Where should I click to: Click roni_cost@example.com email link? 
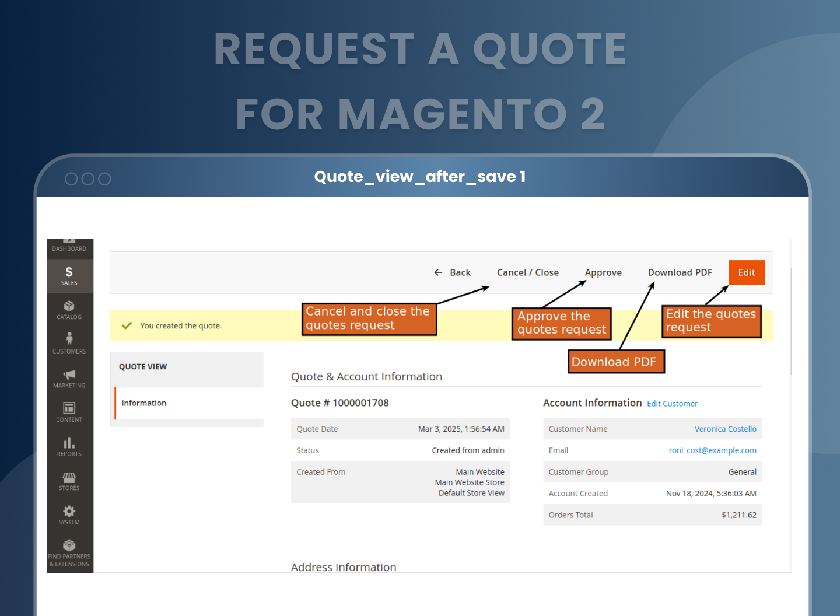point(712,450)
